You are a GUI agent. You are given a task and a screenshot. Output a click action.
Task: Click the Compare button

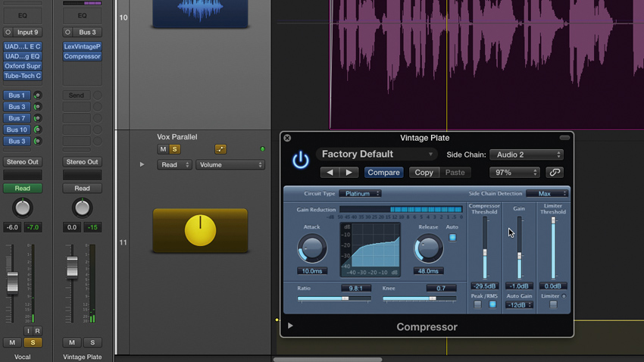pos(383,173)
